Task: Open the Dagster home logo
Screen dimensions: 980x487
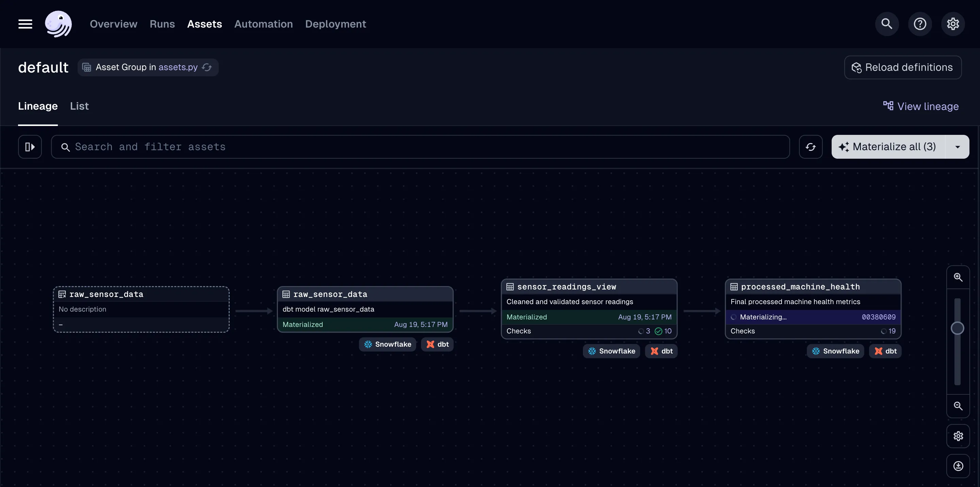Action: 59,23
